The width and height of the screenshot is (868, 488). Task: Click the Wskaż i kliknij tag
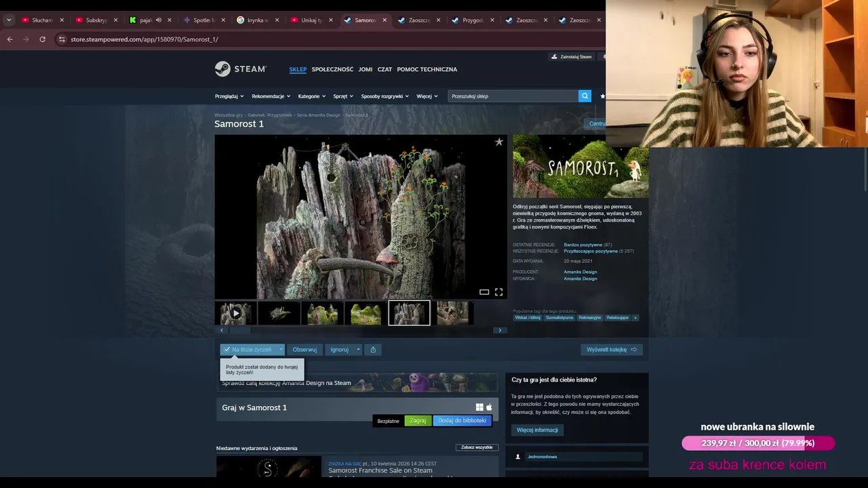click(528, 317)
